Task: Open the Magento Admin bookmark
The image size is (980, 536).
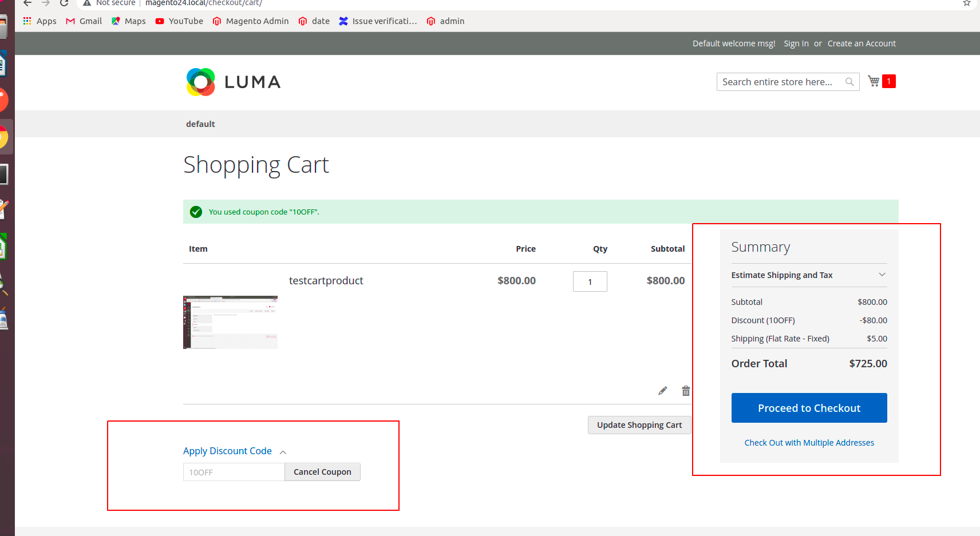Action: point(250,21)
